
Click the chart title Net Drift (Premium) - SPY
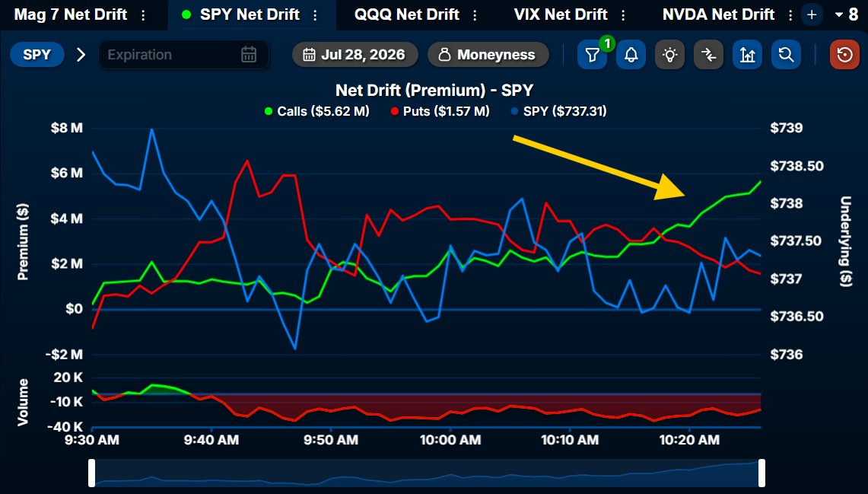coord(434,91)
